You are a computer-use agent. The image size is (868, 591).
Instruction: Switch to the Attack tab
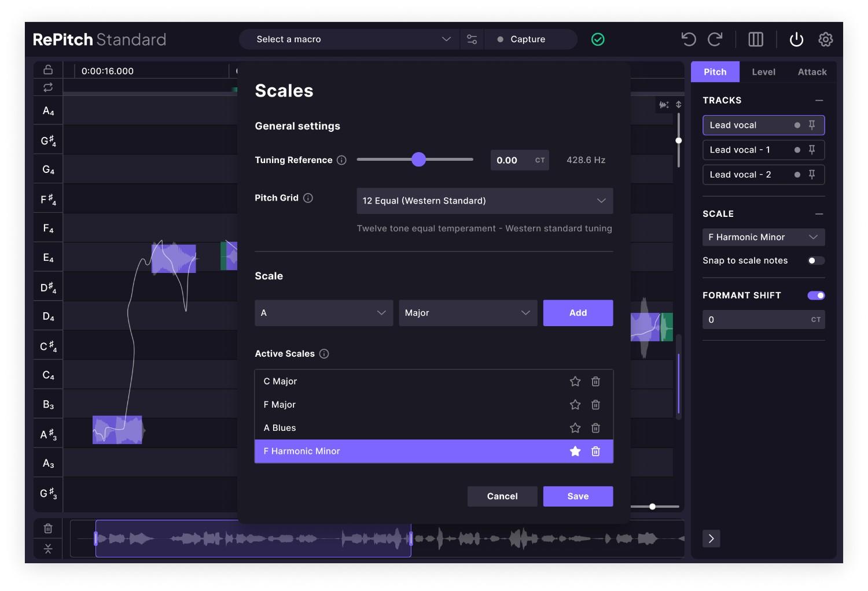click(811, 72)
